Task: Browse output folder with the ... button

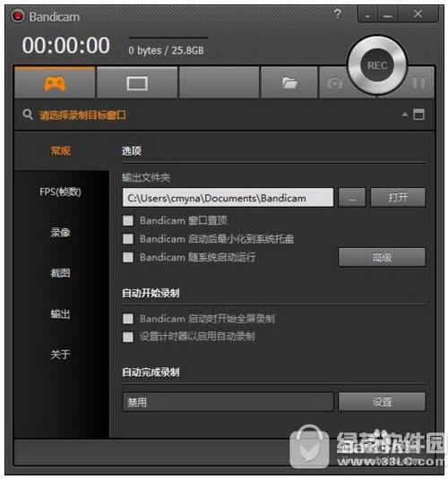Action: coord(352,197)
